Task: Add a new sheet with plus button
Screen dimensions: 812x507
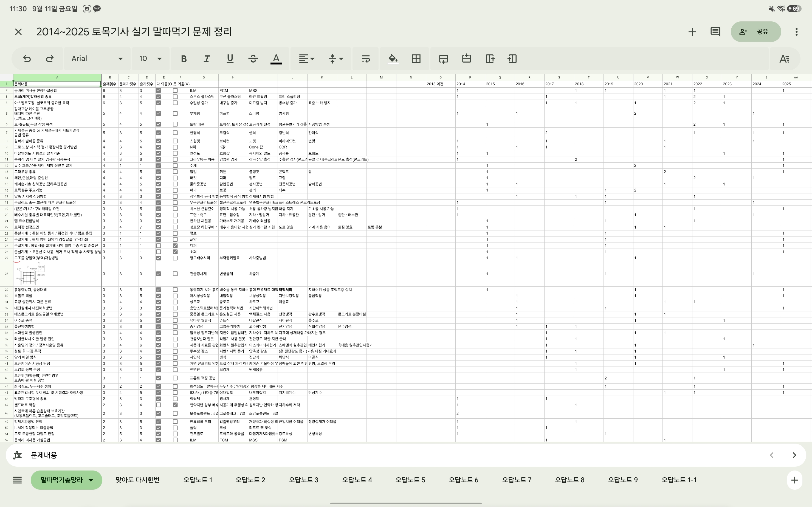Action: click(x=794, y=480)
